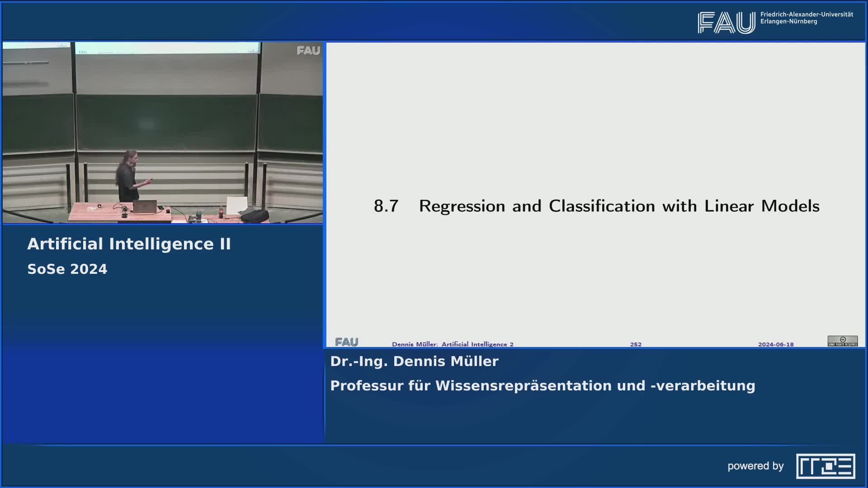Click the black backpack on the desk
This screenshot has width=868, height=488.
255,216
